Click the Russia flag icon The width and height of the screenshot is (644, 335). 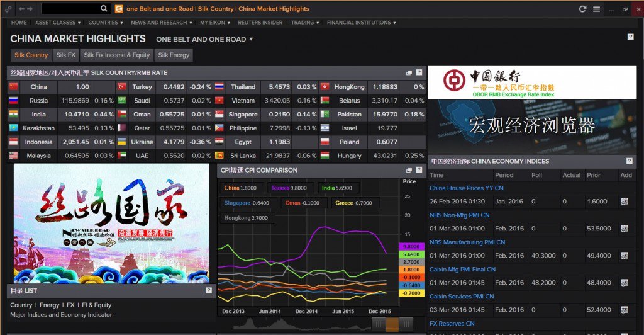(x=14, y=100)
